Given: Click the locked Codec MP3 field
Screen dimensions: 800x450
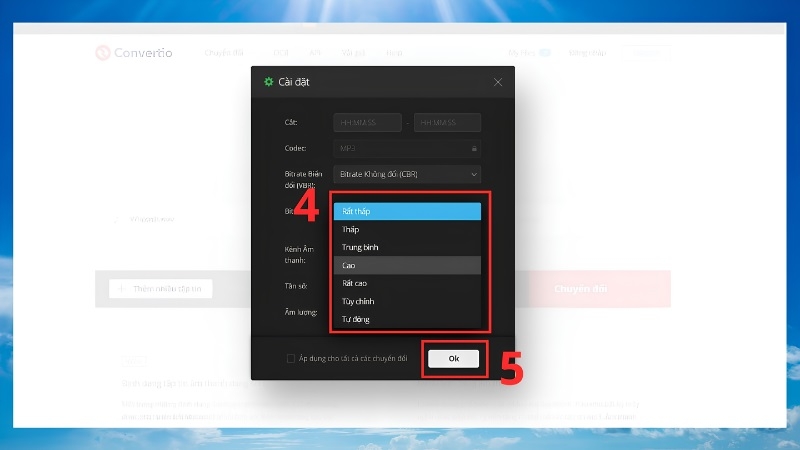Looking at the screenshot, I should [407, 148].
